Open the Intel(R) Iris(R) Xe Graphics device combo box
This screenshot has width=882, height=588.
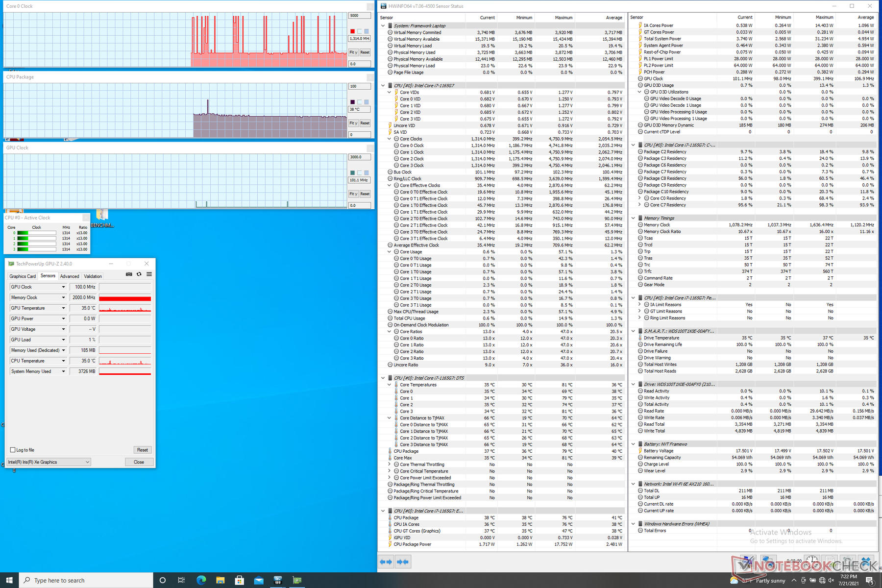tap(49, 462)
